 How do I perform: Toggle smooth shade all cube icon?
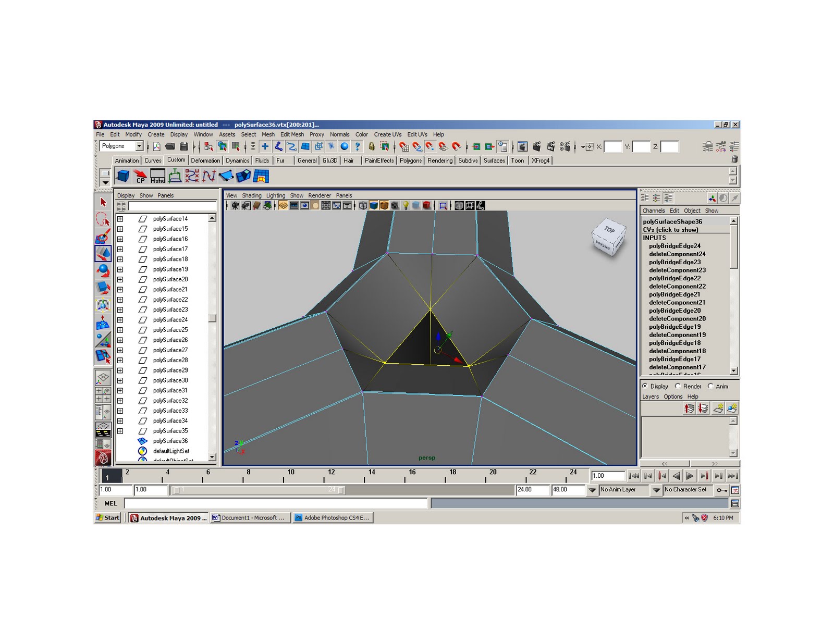[374, 206]
